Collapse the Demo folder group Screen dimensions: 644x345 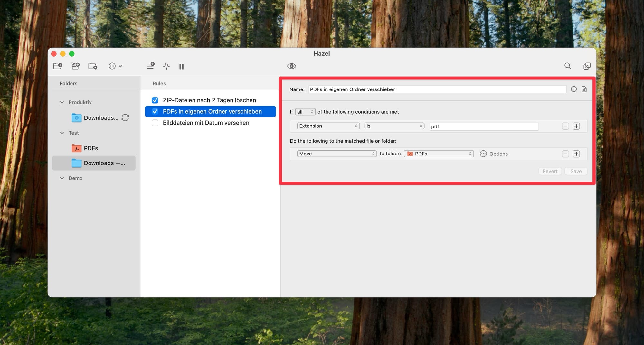[62, 178]
